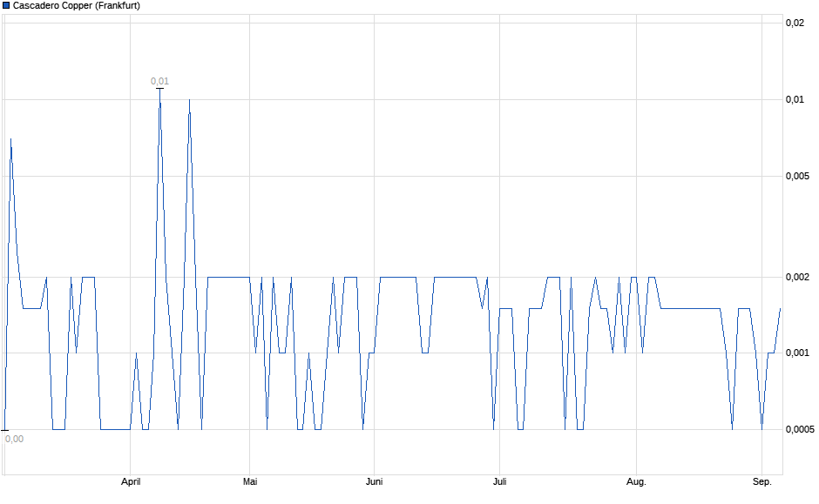Click the '0,002' y-axis label
The width and height of the screenshot is (819, 504).
797,277
